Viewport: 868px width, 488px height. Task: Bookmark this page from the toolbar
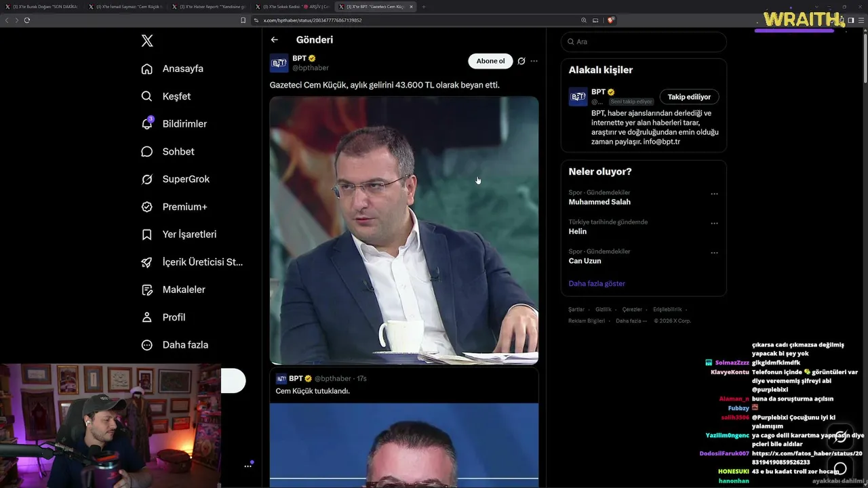tap(243, 20)
